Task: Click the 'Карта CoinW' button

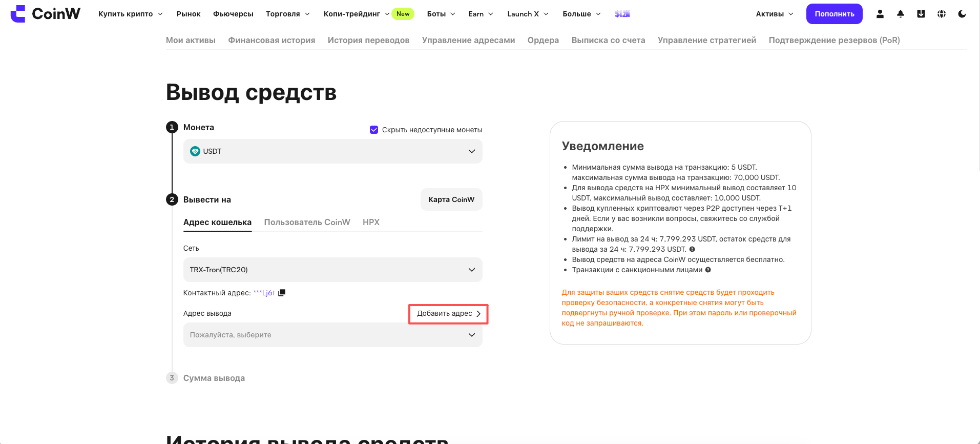Action: (451, 199)
